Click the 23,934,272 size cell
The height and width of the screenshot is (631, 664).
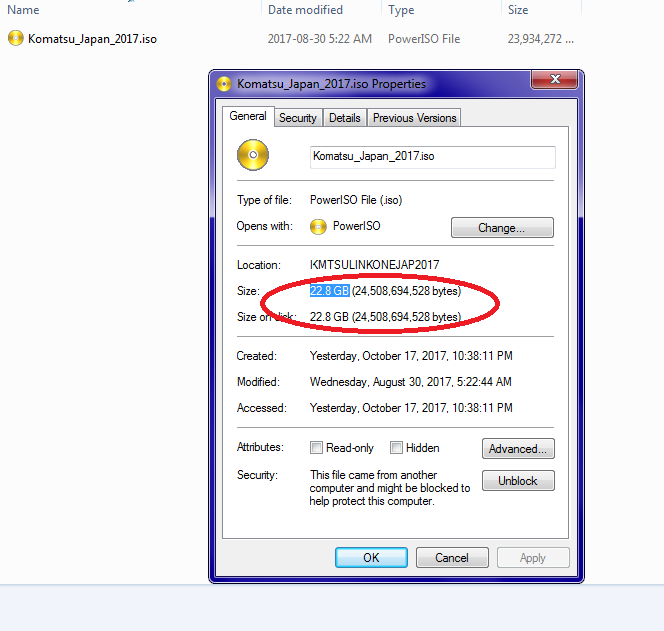pos(541,39)
